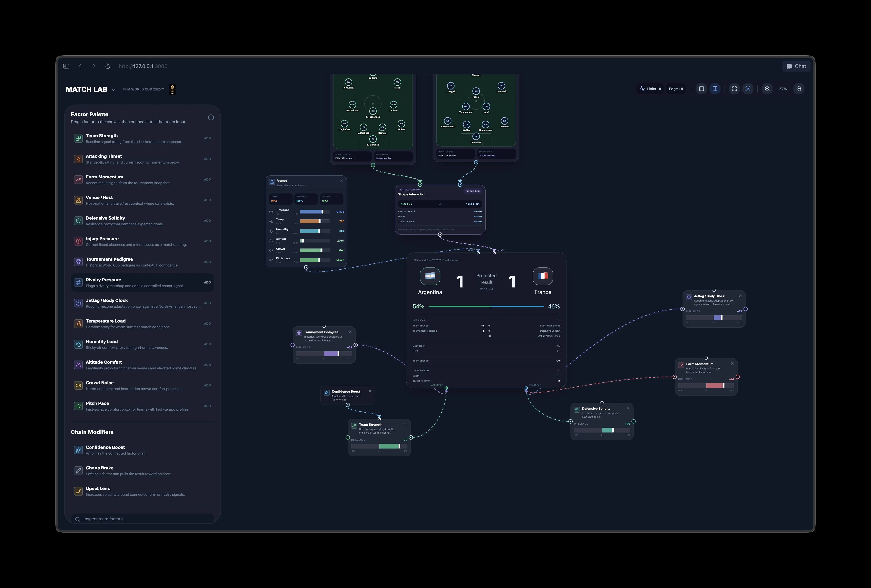871x588 pixels.
Task: Open the Chat panel
Action: coord(796,66)
